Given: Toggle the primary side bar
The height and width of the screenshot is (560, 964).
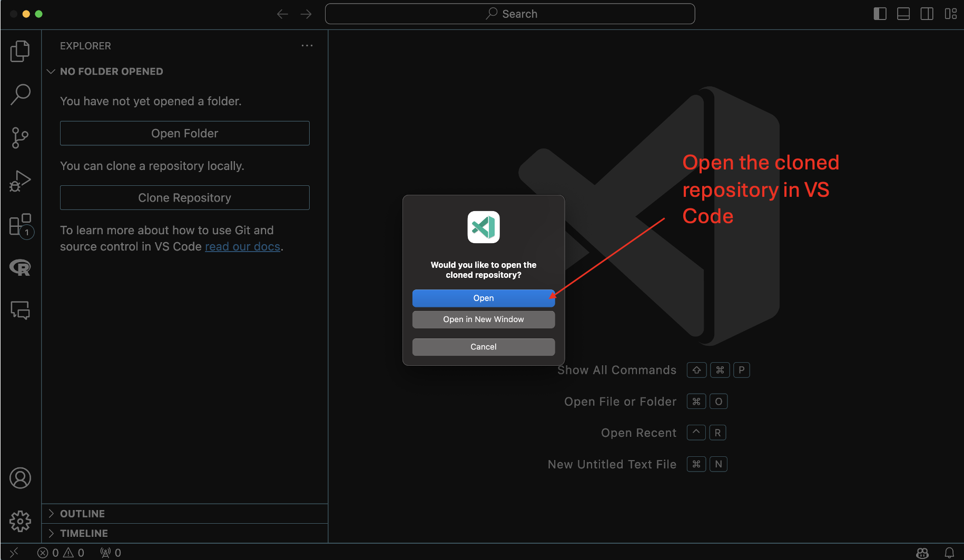Looking at the screenshot, I should [x=880, y=14].
